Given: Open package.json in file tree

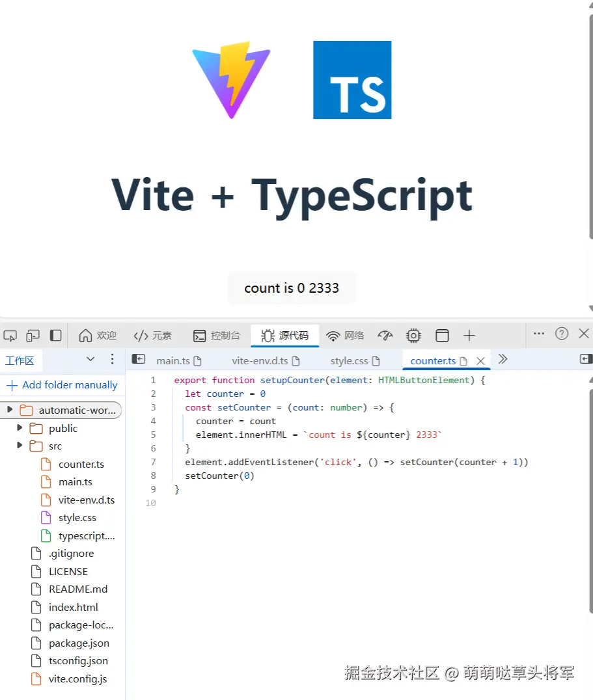Looking at the screenshot, I should point(79,643).
